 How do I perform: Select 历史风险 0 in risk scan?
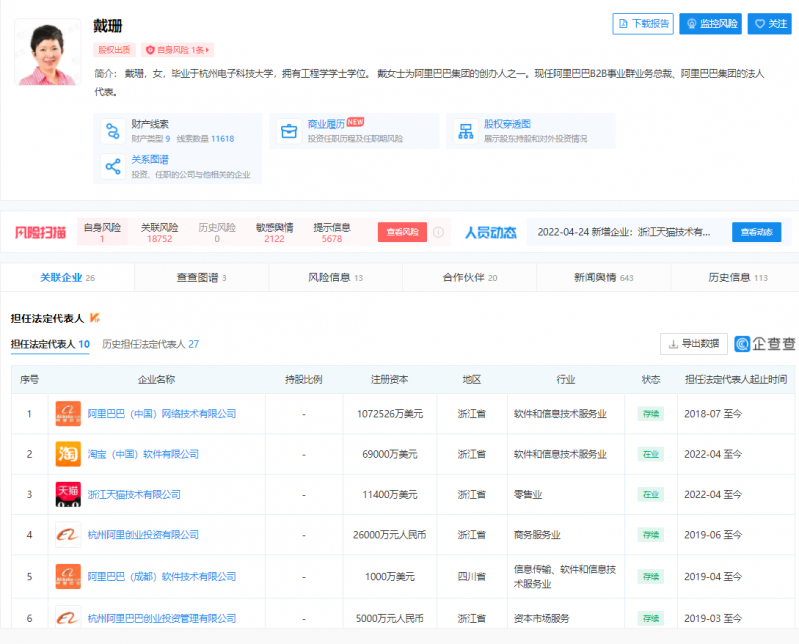tap(217, 232)
